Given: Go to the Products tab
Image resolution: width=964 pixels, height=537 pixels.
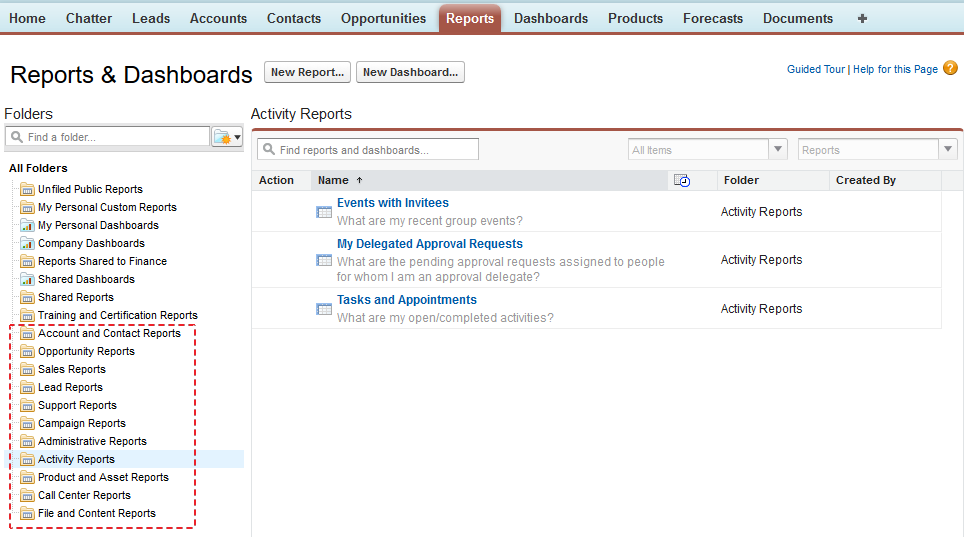Looking at the screenshot, I should point(635,18).
